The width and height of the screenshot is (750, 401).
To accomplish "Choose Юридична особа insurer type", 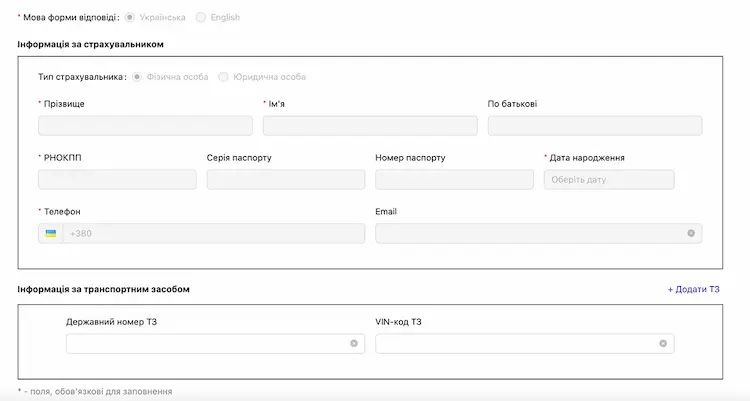I will click(223, 77).
